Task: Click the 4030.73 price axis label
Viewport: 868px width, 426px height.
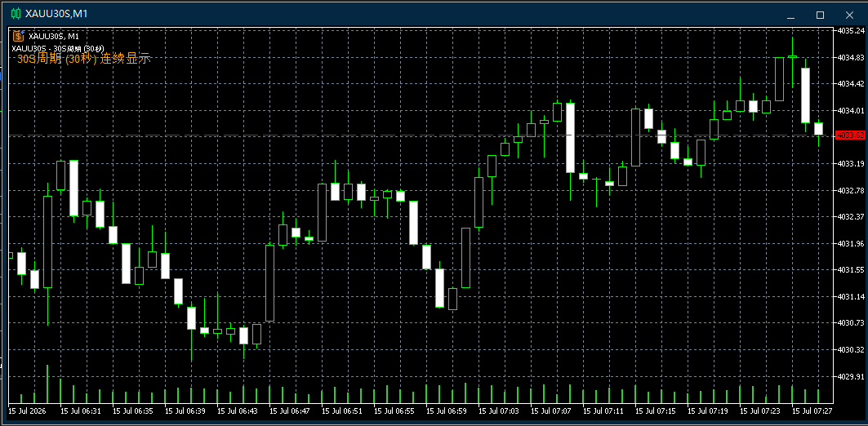Action: (x=851, y=323)
